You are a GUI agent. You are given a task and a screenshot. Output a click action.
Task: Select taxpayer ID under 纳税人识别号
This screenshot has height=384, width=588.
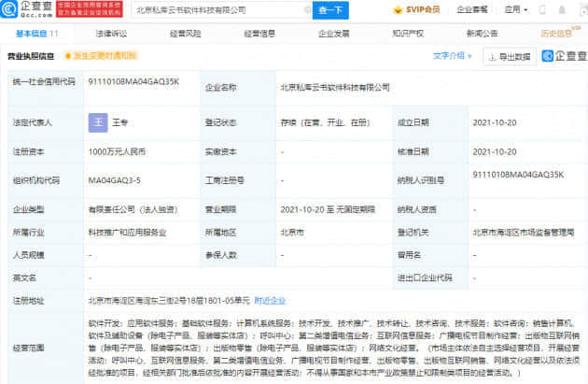(518, 175)
